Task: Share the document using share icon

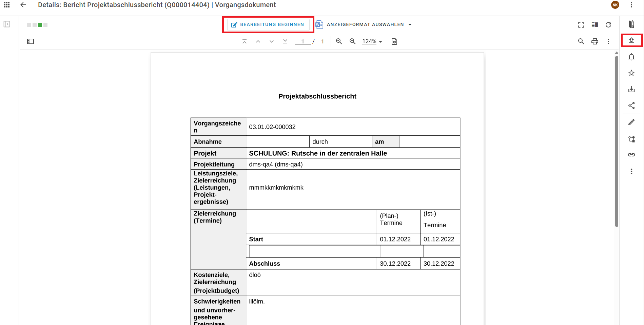Action: pyautogui.click(x=631, y=106)
